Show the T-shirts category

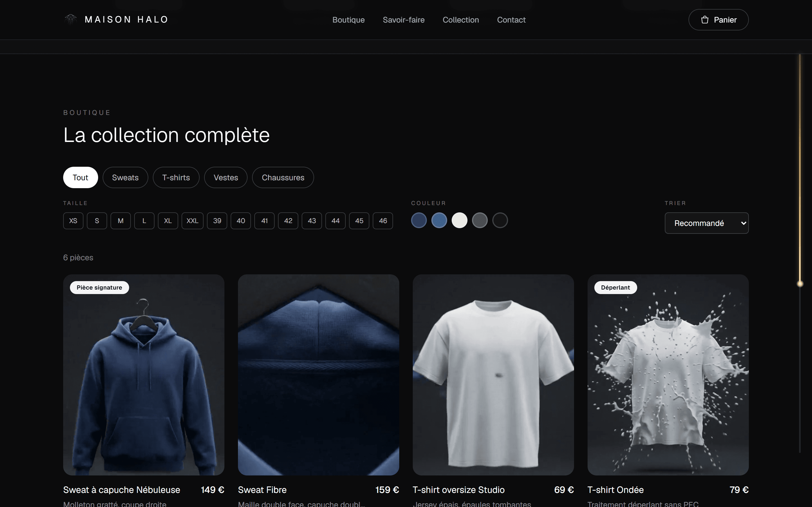click(x=176, y=177)
